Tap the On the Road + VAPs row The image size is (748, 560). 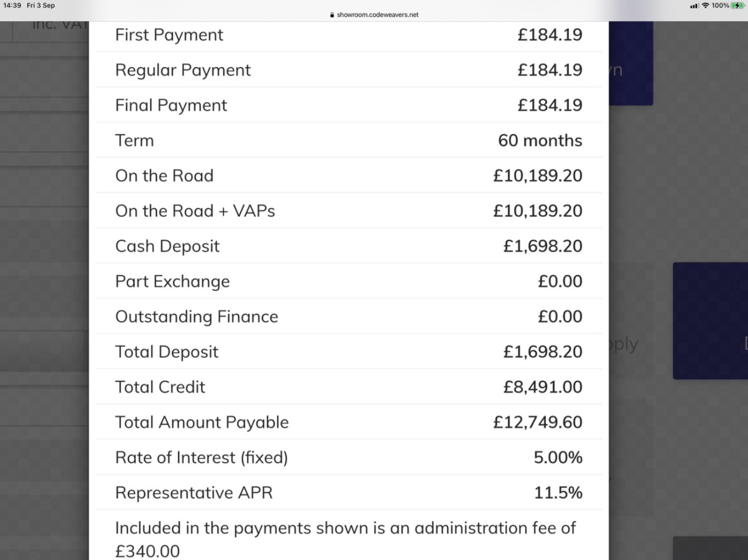(348, 211)
